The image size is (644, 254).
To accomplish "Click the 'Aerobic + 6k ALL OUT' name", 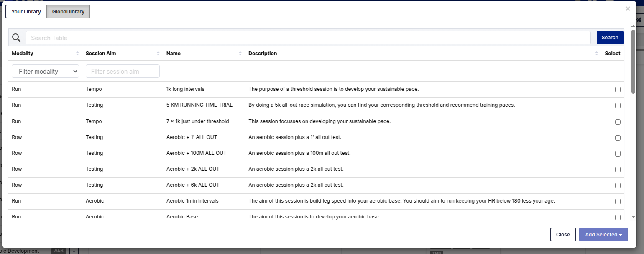I will pos(193,185).
